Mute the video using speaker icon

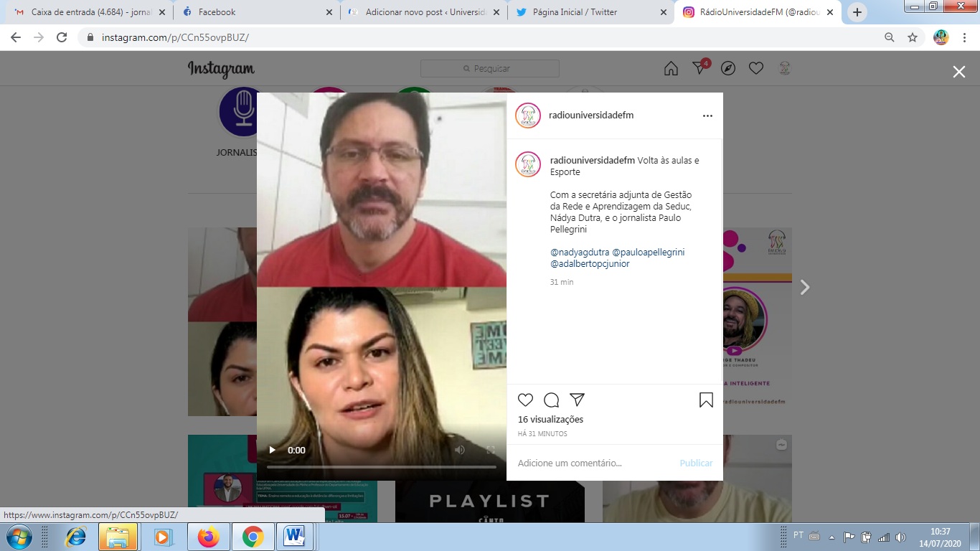(x=460, y=451)
